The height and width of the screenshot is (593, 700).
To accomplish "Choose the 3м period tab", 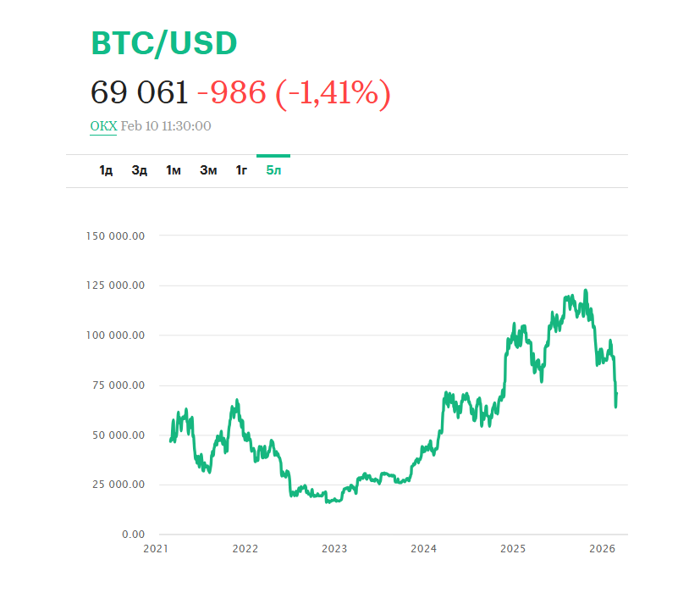I will click(x=208, y=170).
